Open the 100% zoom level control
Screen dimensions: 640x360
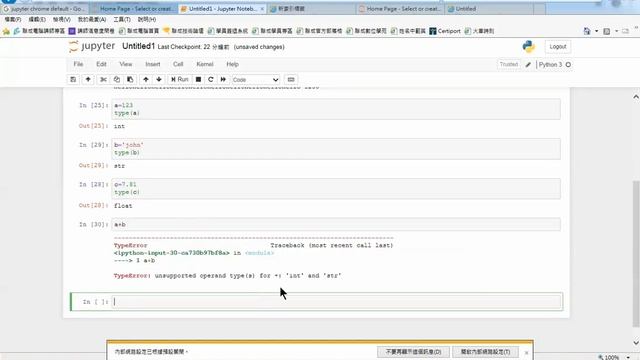614,357
